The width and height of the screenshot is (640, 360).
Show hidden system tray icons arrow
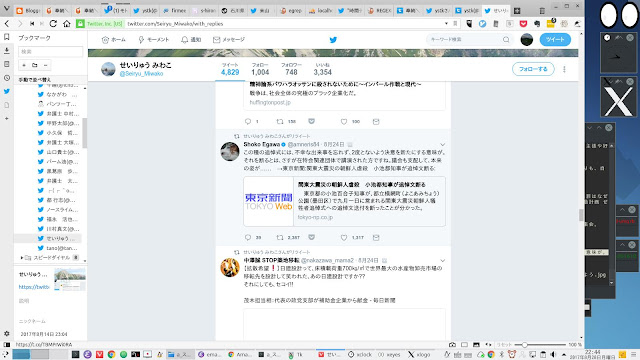[x=564, y=354]
